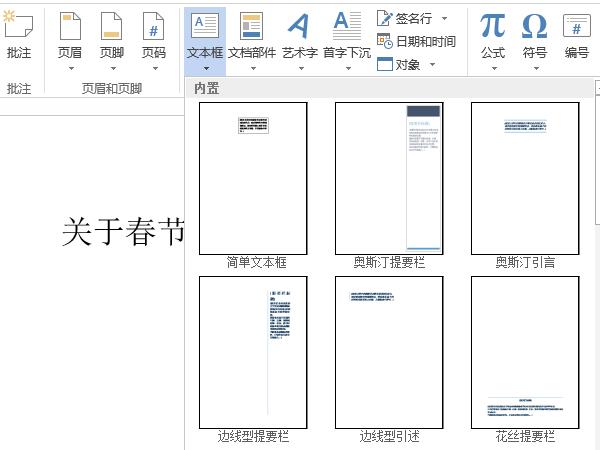600x450 pixels.
Task: Expand the 签名行 dropdown arrow
Action: point(445,18)
